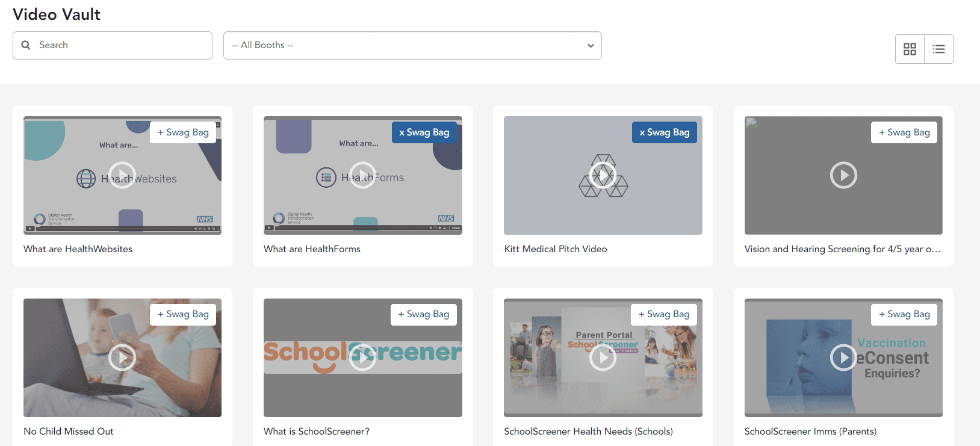Focus the Search input field
The height and width of the screenshot is (446, 980).
[x=113, y=45]
